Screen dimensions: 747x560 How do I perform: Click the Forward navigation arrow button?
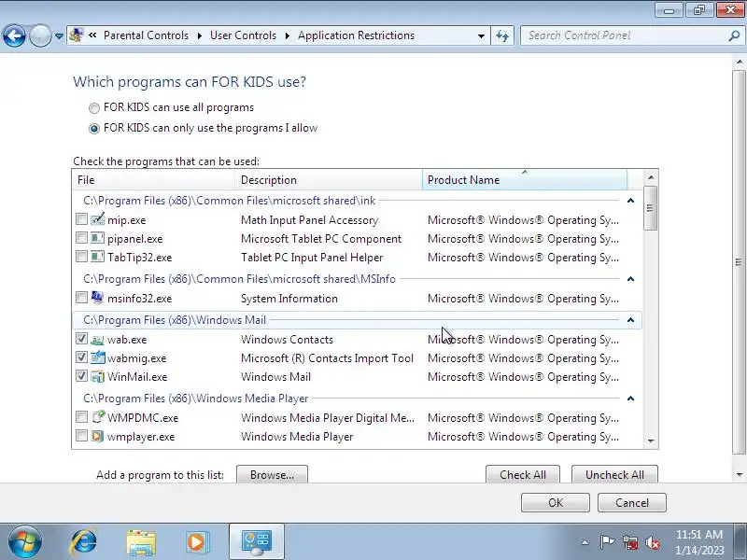point(40,35)
